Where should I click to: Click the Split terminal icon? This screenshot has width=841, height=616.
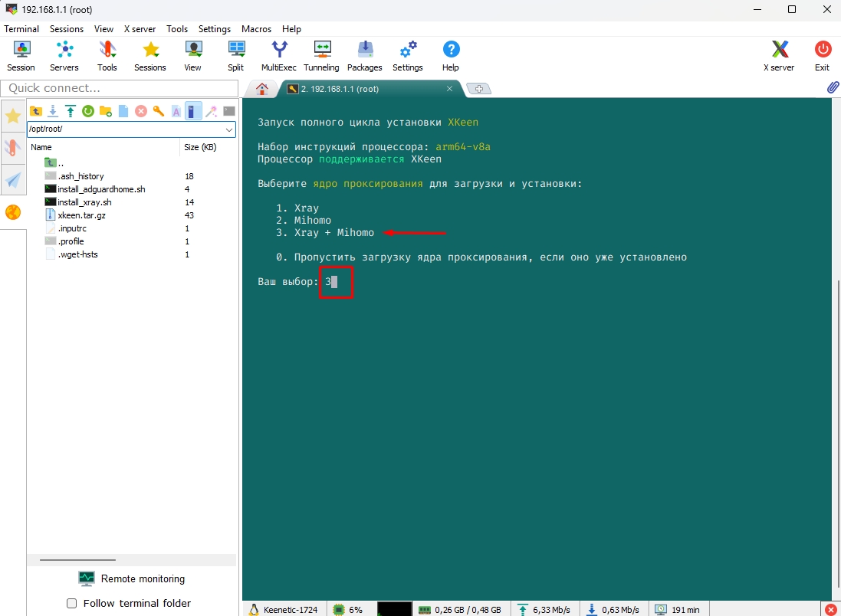235,56
